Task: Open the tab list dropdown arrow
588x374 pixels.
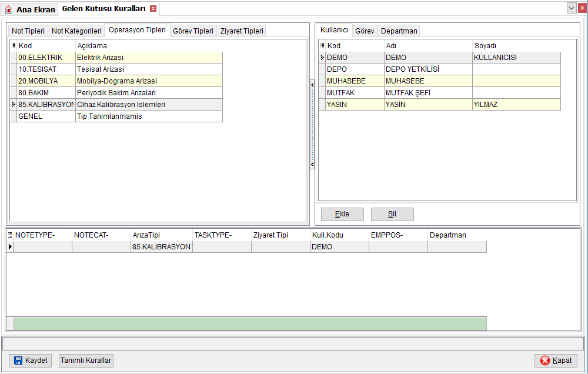Action: (572, 8)
